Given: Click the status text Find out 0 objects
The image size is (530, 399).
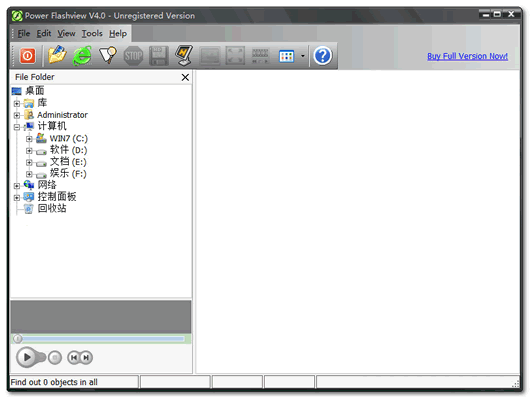Looking at the screenshot, I should pyautogui.click(x=54, y=382).
